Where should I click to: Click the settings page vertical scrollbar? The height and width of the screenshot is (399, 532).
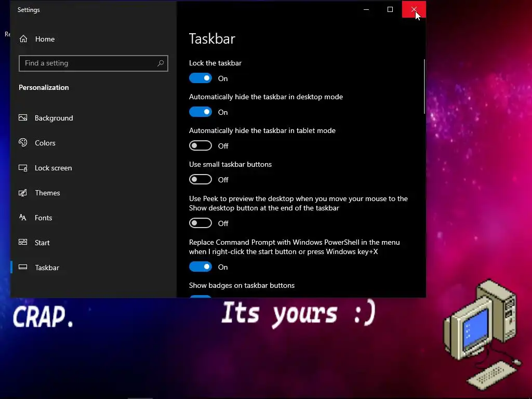[x=424, y=87]
